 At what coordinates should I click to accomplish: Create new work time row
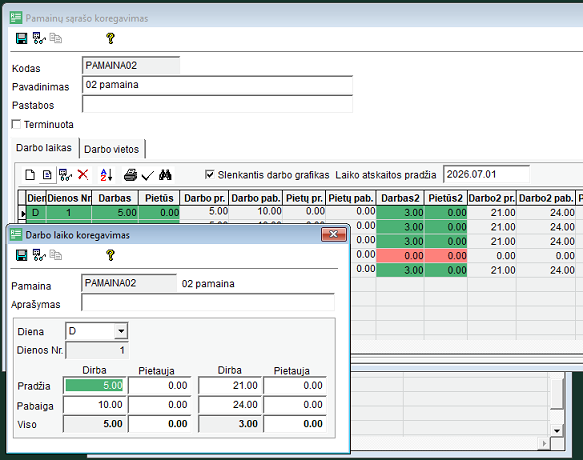coord(30,175)
